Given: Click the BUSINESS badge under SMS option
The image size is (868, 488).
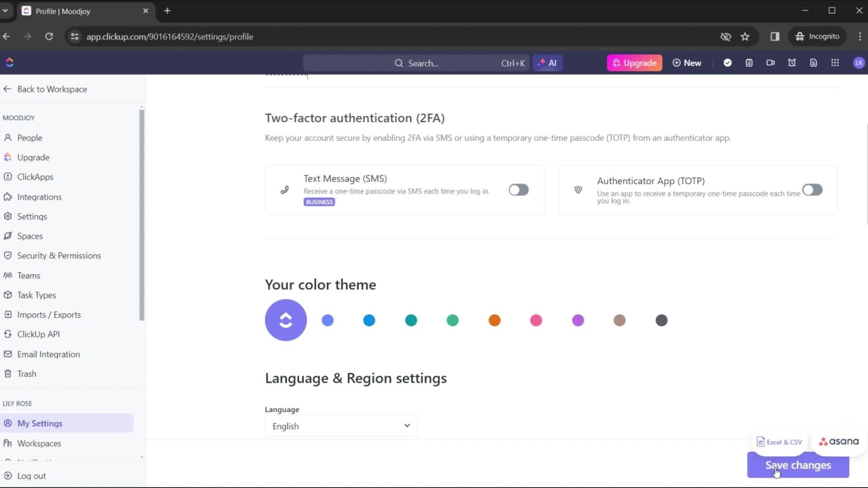Looking at the screenshot, I should pyautogui.click(x=319, y=202).
